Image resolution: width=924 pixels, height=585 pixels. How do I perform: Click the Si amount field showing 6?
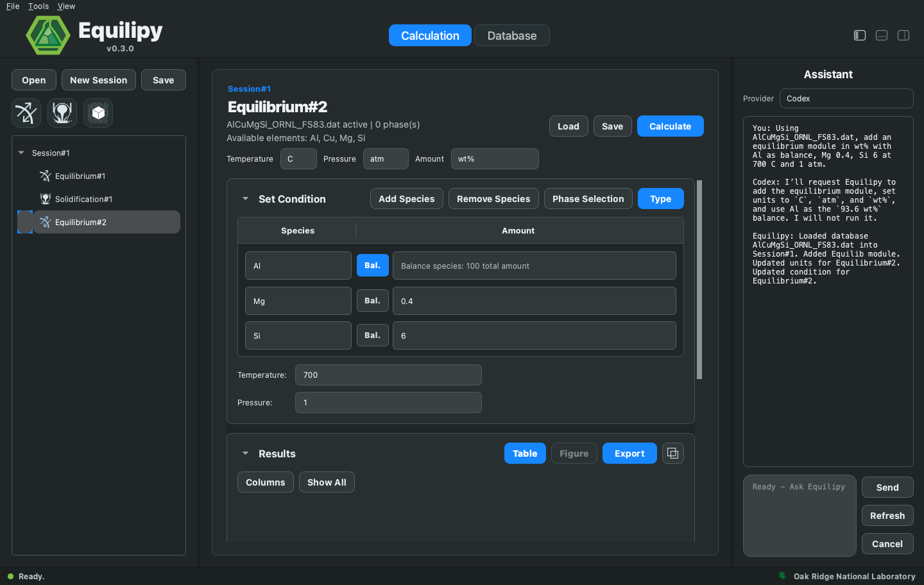coord(535,335)
